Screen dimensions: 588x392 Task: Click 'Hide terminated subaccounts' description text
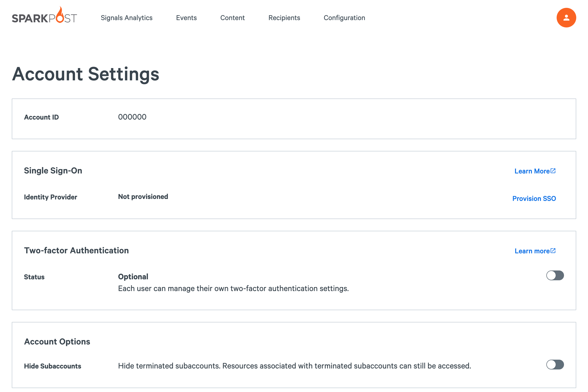(294, 366)
